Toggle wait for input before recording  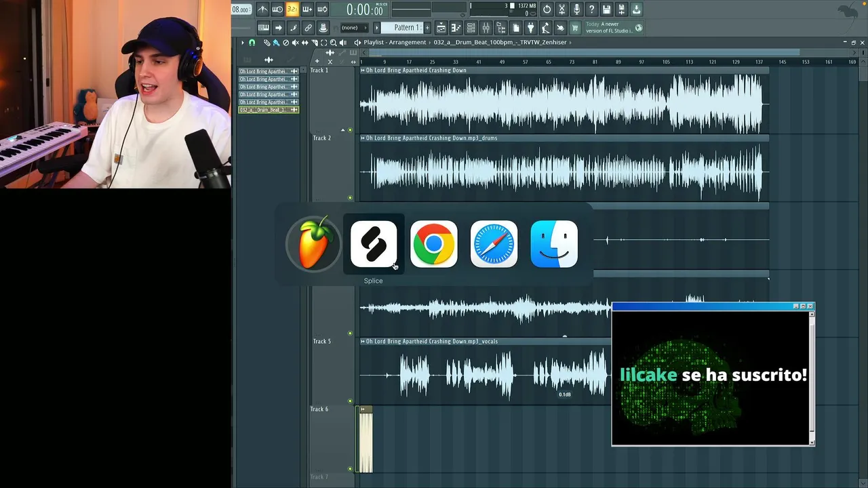[277, 9]
